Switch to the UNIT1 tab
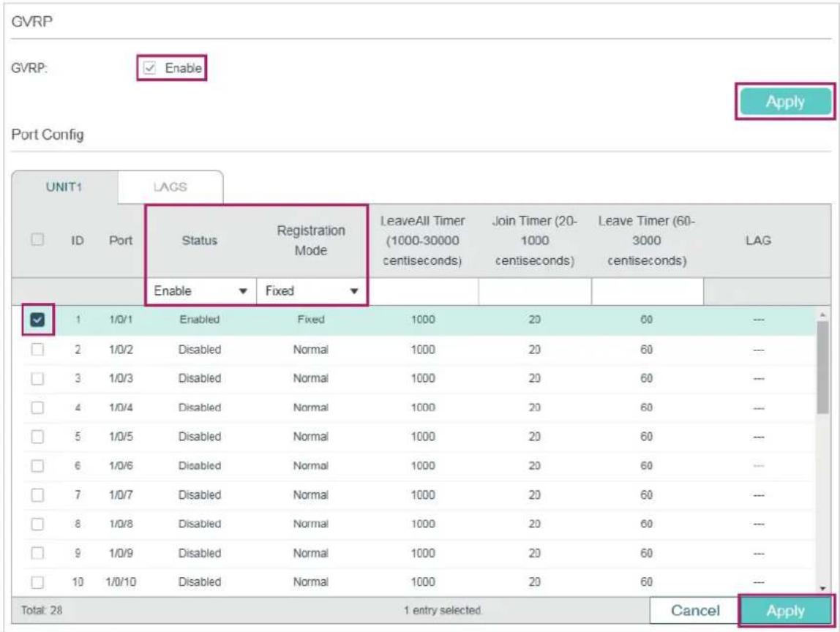 click(64, 187)
